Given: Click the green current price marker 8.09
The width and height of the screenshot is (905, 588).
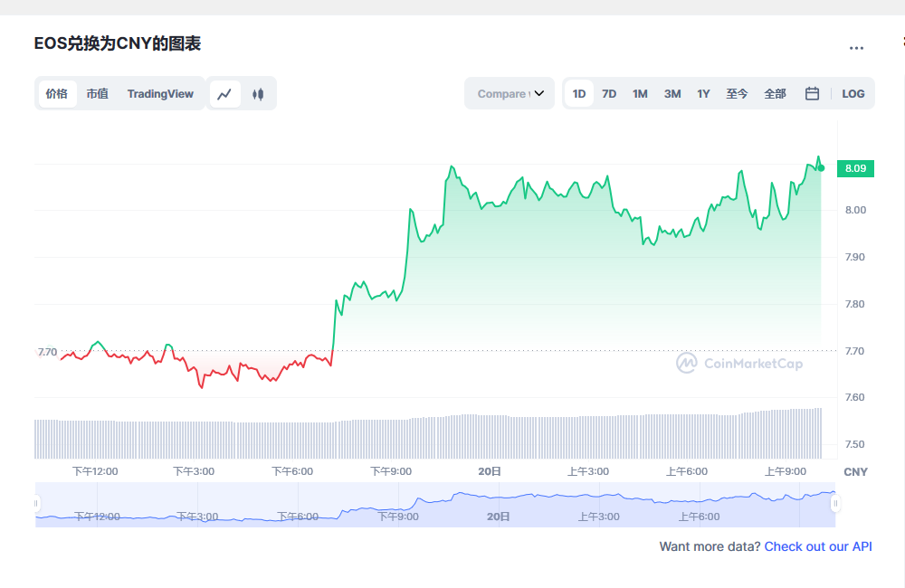Looking at the screenshot, I should click(857, 168).
